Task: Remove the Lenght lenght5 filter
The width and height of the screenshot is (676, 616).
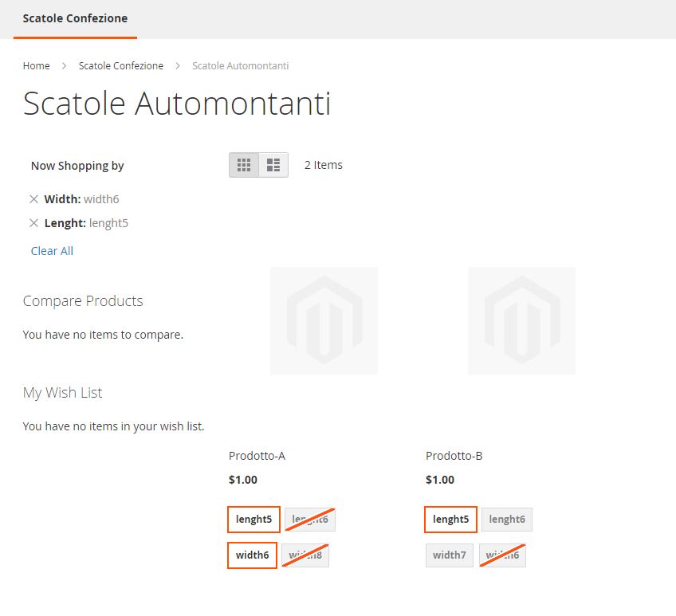Action: point(33,222)
